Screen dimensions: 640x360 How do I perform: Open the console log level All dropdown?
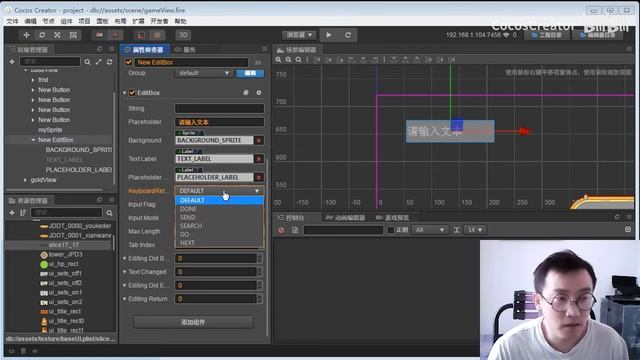pyautogui.click(x=430, y=230)
